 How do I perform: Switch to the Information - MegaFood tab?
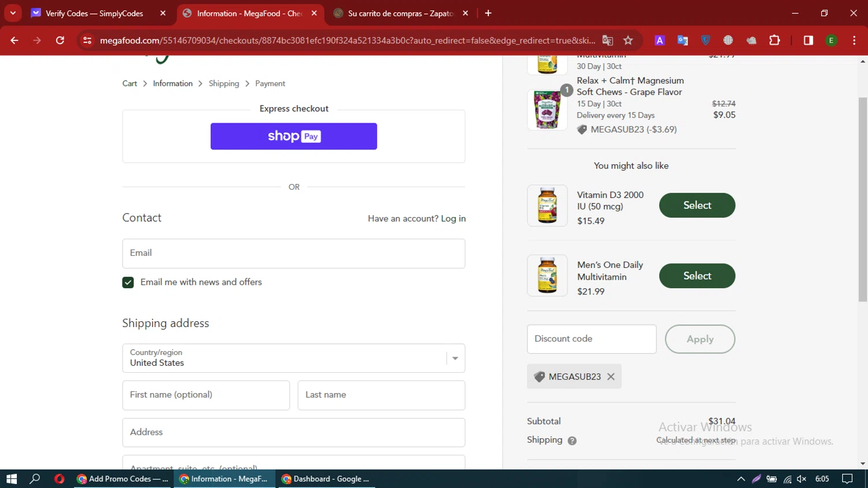[249, 13]
